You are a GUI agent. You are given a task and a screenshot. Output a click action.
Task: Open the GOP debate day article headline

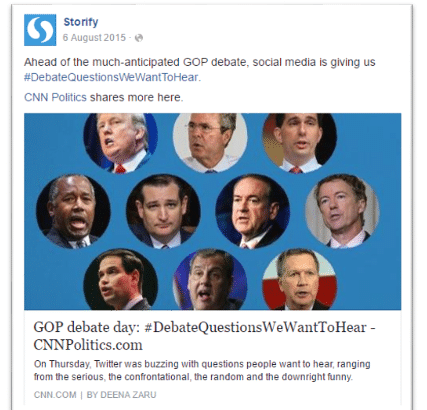[204, 336]
